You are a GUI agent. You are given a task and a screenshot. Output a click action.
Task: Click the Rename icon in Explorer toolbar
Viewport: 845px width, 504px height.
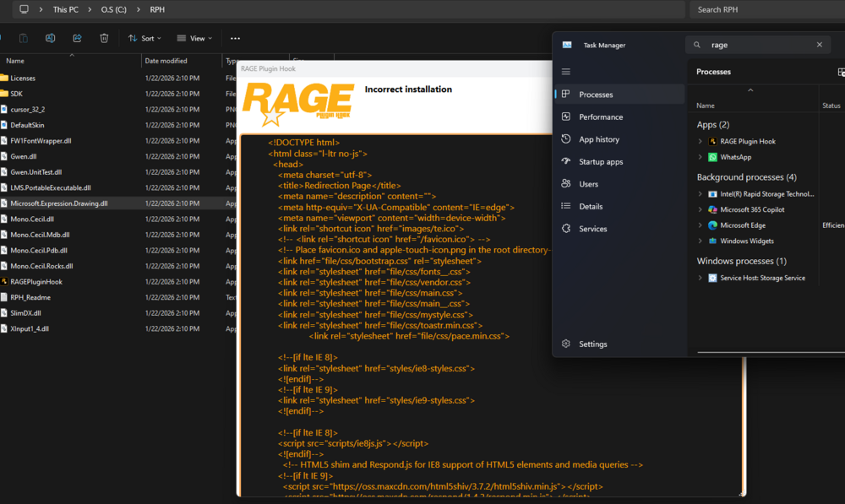click(50, 38)
